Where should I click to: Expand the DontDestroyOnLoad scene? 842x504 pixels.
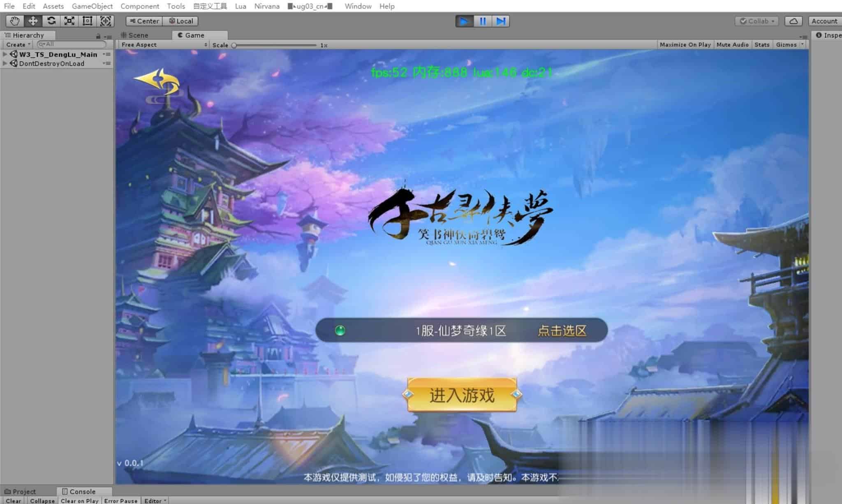(x=5, y=63)
